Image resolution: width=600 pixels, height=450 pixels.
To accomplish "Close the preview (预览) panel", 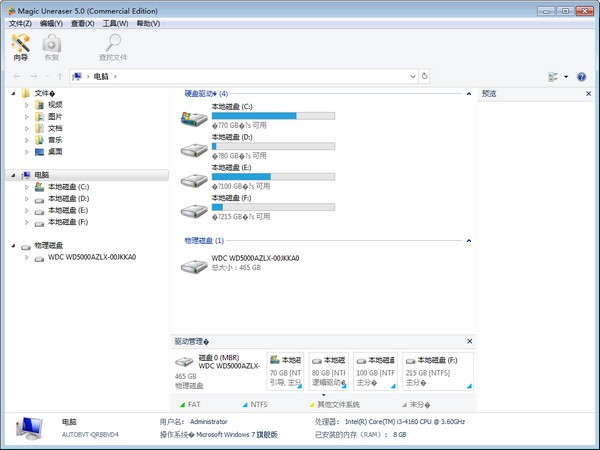I will (x=589, y=94).
